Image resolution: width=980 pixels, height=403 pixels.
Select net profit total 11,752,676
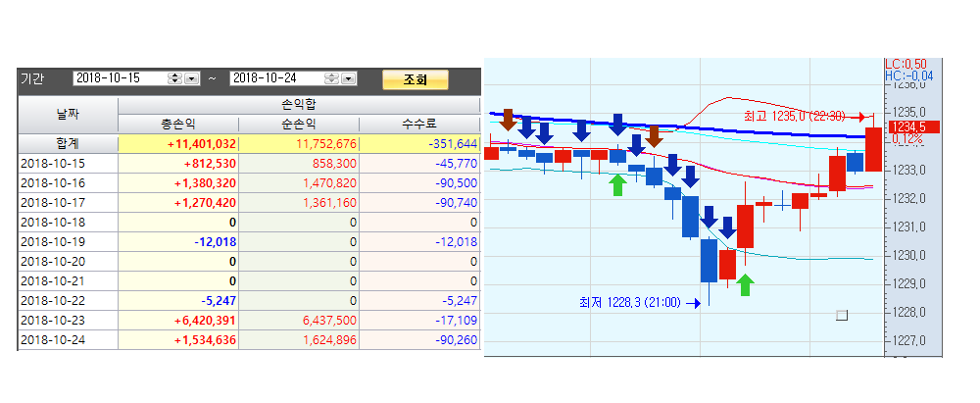click(x=299, y=144)
